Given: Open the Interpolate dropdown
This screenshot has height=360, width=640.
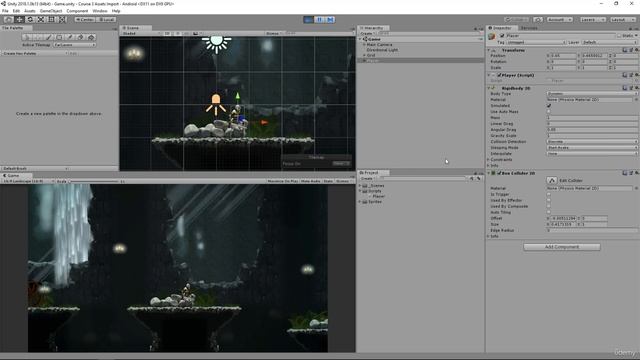Looking at the screenshot, I should (592, 153).
